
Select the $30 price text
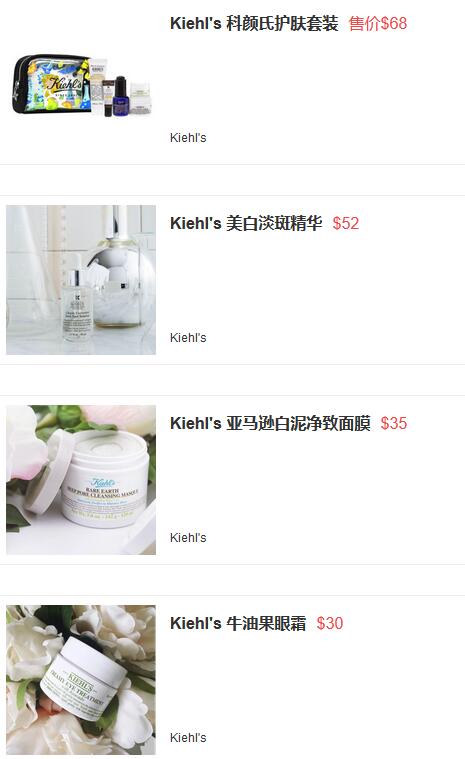(330, 623)
